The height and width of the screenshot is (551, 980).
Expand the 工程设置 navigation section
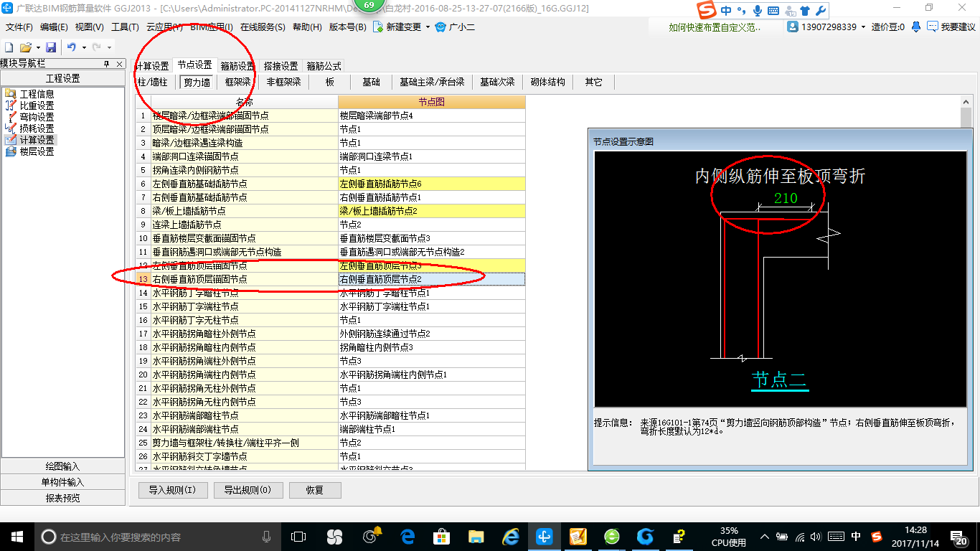pyautogui.click(x=62, y=78)
